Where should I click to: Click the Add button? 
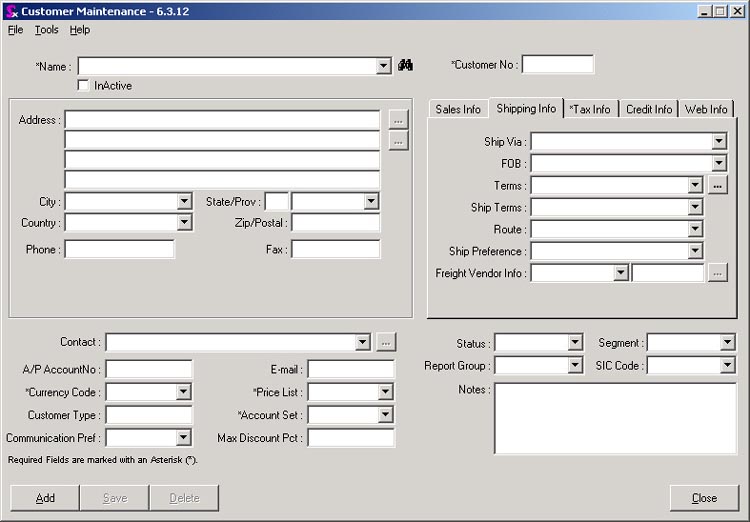pyautogui.click(x=45, y=498)
